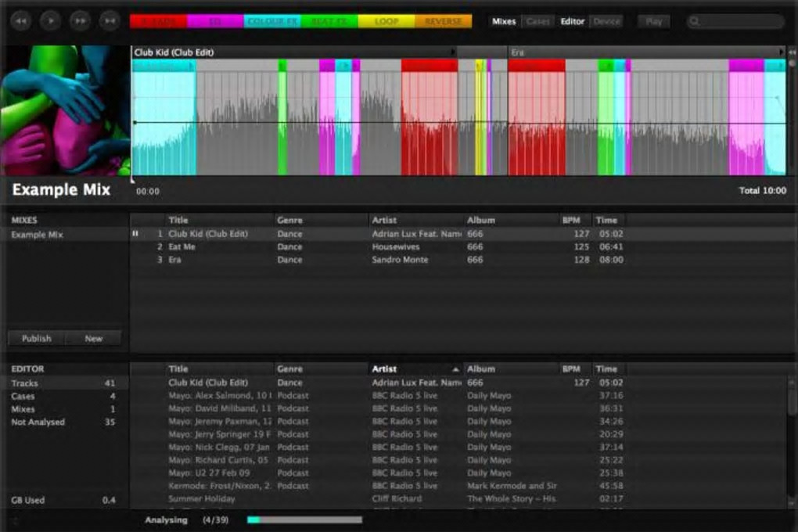Toggle the Cases view button
Image resolution: width=798 pixels, height=532 pixels.
[x=537, y=21]
